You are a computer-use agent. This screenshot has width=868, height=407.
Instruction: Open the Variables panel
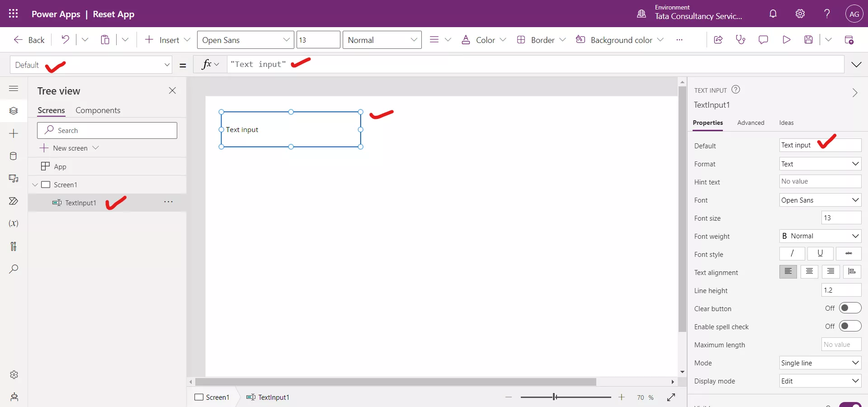coord(14,224)
